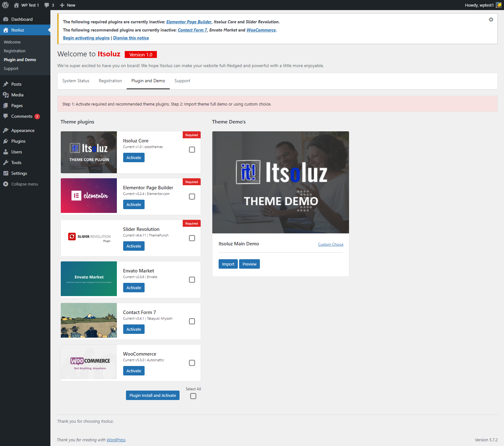Expand the New content menu in admin bar

click(x=68, y=5)
